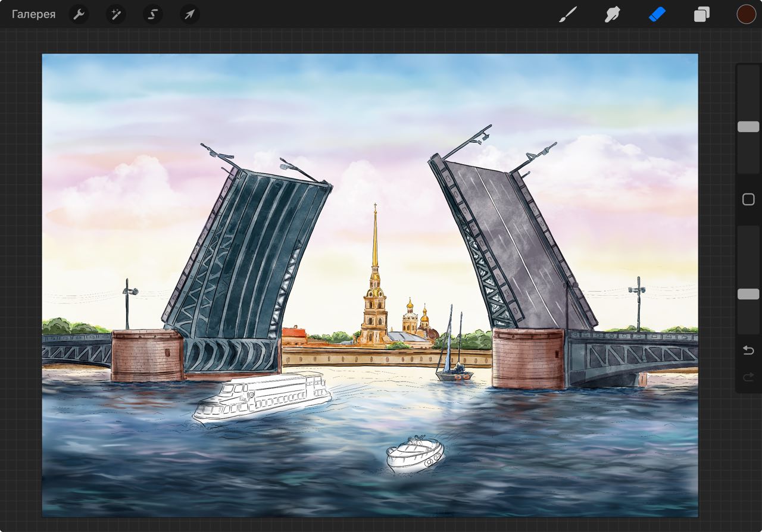Screen dimensions: 762x532
Task: Tap the white uncolored riverboat on canvas
Action: click(x=262, y=396)
